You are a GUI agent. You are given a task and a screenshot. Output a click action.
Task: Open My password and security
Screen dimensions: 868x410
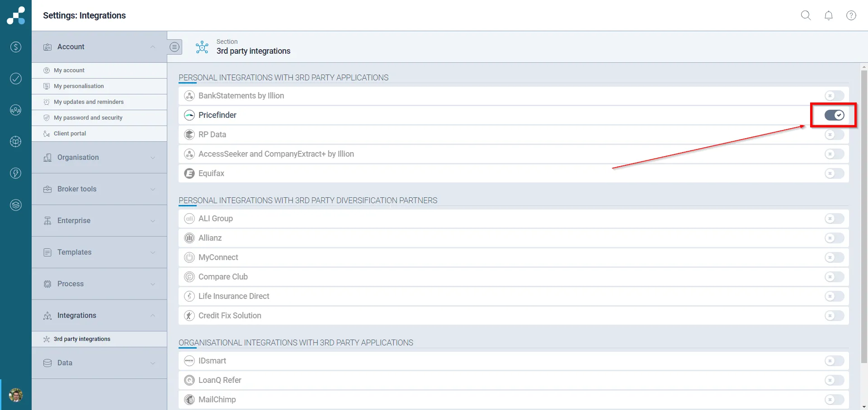[x=99, y=118]
